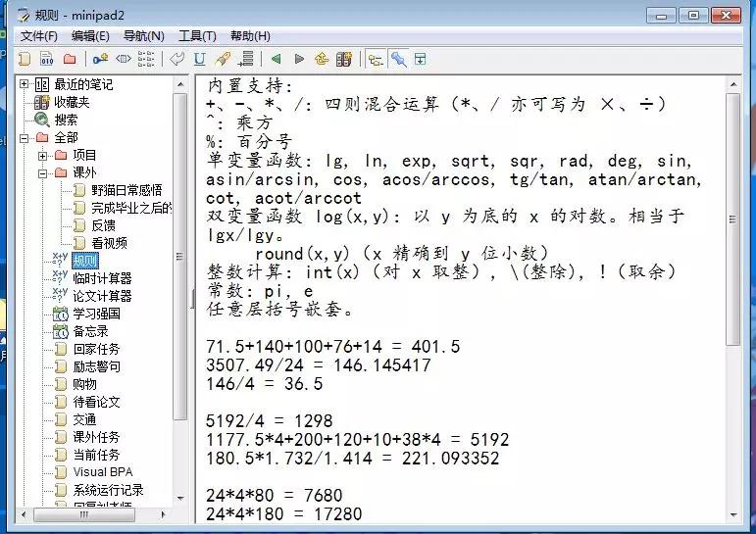Viewport: 756px width, 534px height.
Task: Open the 待看论文 note
Action: (96, 402)
